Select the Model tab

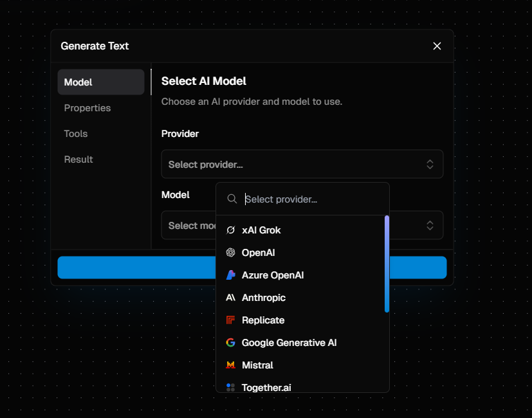click(100, 82)
